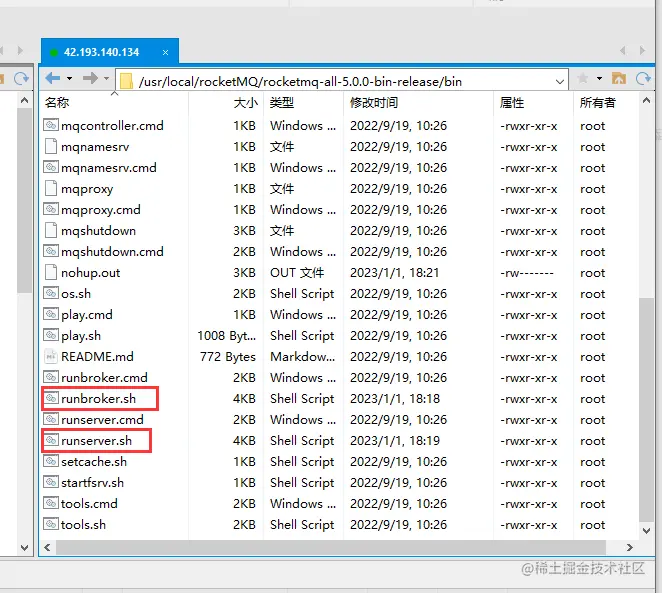
Task: Click the file name README.md
Action: click(x=97, y=357)
